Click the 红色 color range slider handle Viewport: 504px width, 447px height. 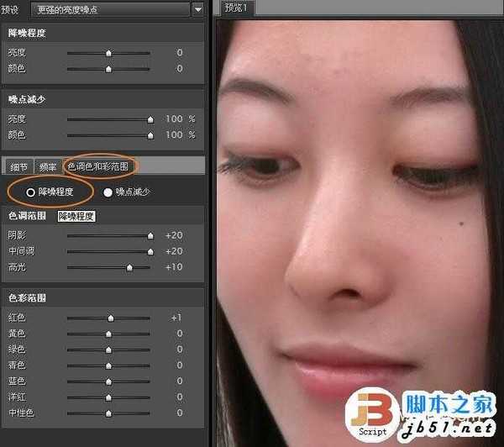pyautogui.click(x=110, y=318)
